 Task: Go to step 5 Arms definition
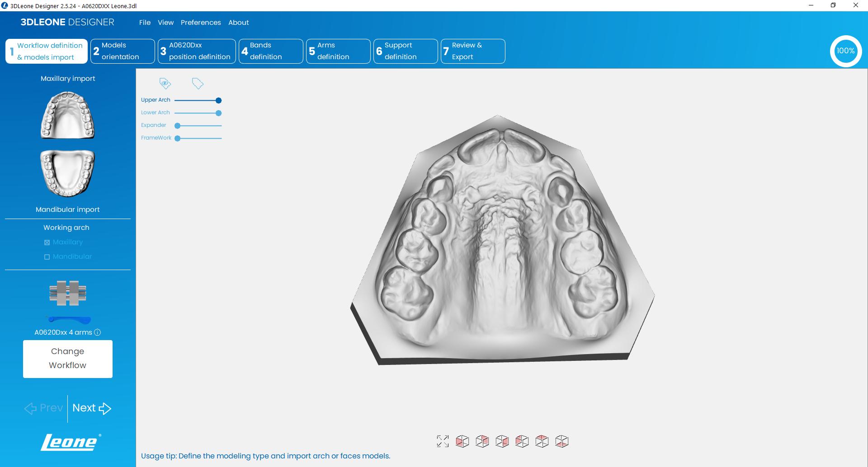point(338,51)
